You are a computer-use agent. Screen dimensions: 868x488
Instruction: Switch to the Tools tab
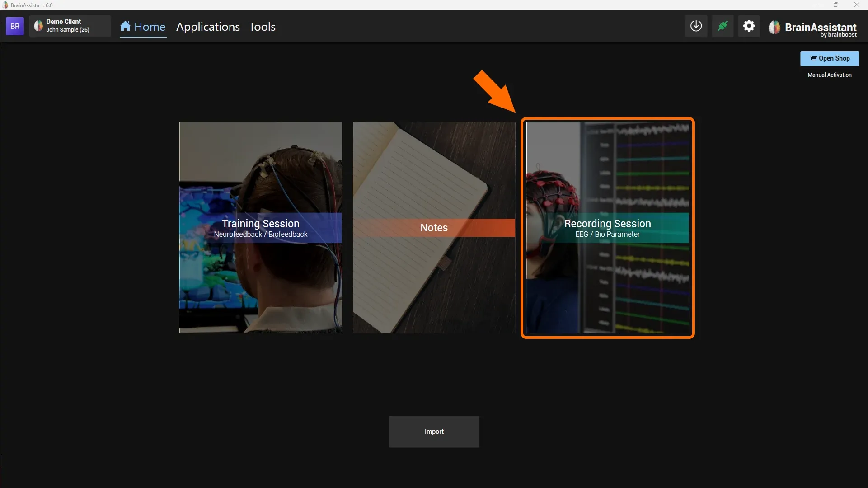262,27
